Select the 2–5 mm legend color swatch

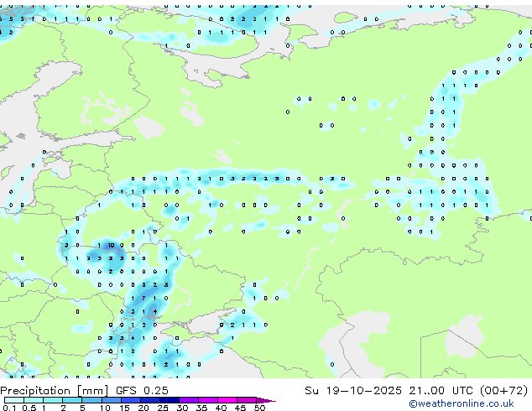click(x=72, y=400)
